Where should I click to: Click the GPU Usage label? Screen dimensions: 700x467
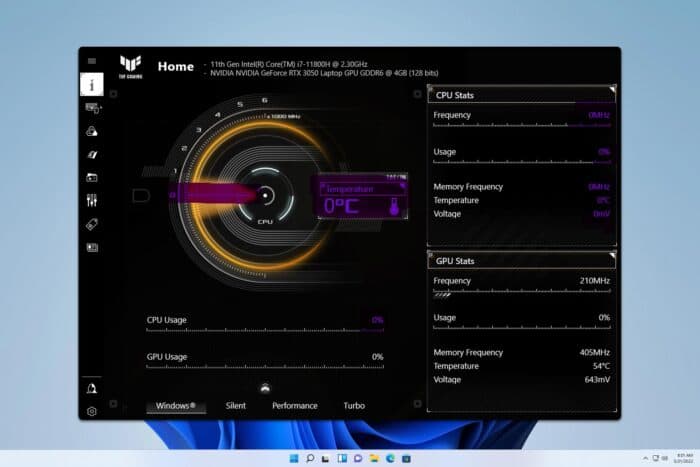[x=167, y=357]
